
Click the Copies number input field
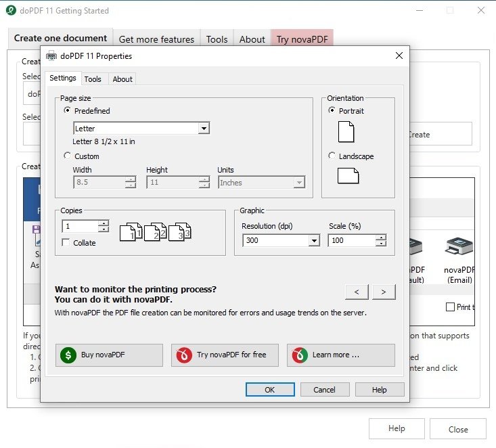click(81, 226)
